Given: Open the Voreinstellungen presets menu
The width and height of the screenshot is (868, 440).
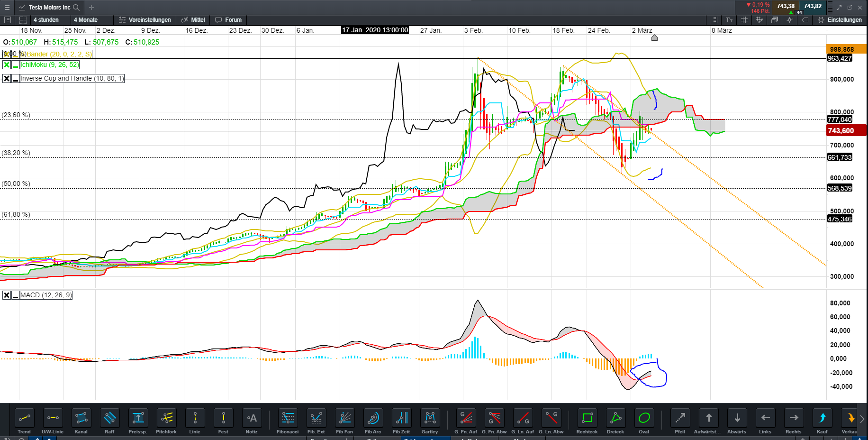Looking at the screenshot, I should click(x=145, y=20).
